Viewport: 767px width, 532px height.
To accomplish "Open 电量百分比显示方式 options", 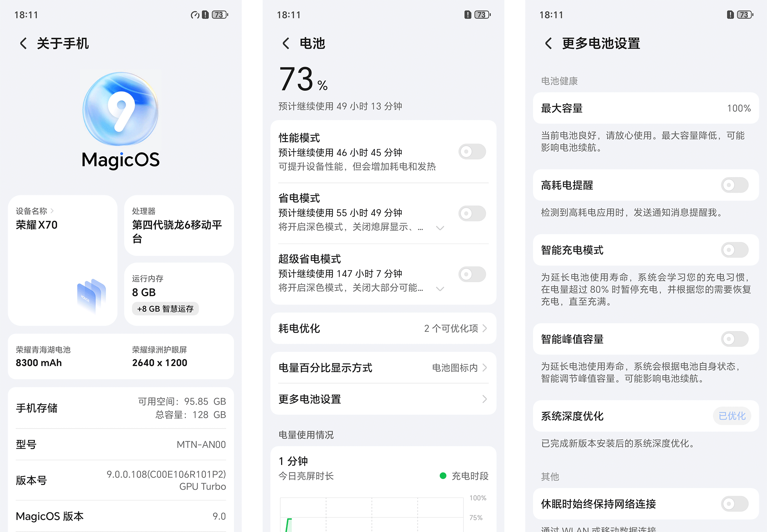I will [x=383, y=368].
